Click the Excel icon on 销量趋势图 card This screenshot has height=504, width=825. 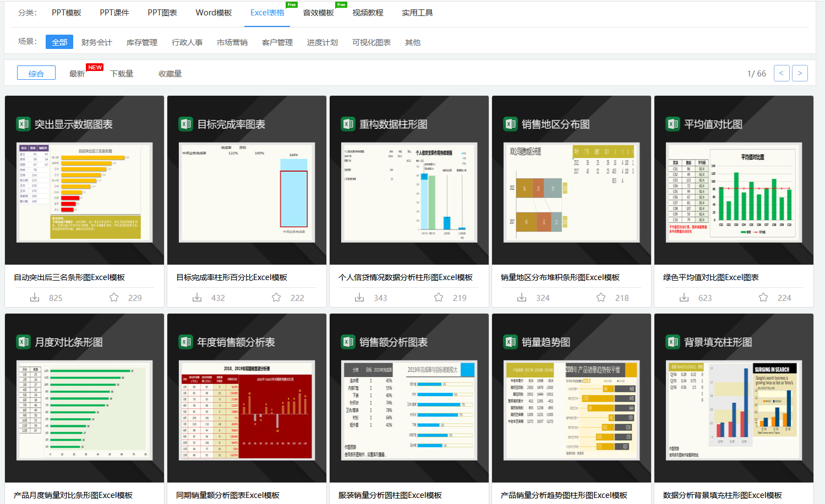pos(509,341)
